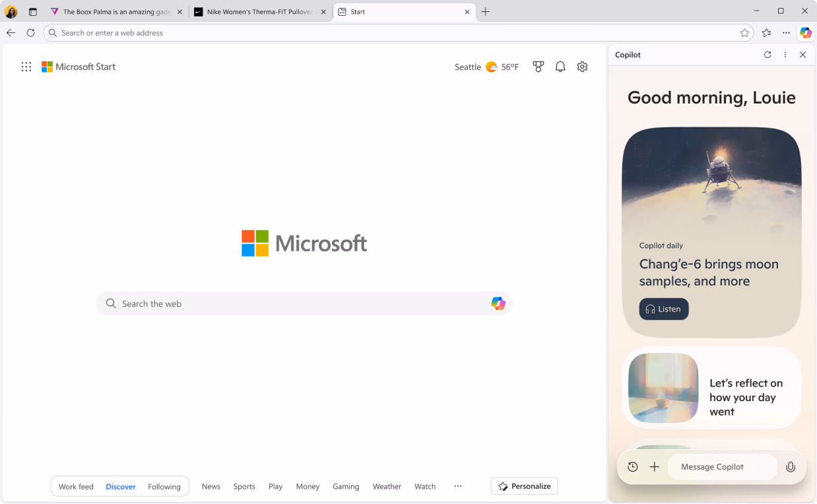Close the Nike Women's Therma-FIT tab
The width and height of the screenshot is (817, 504).
tap(323, 12)
